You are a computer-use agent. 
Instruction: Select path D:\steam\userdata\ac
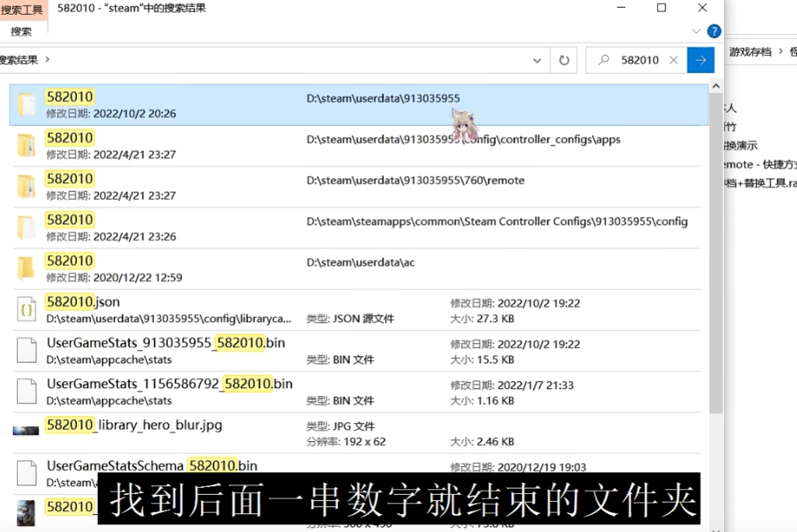[x=360, y=262]
